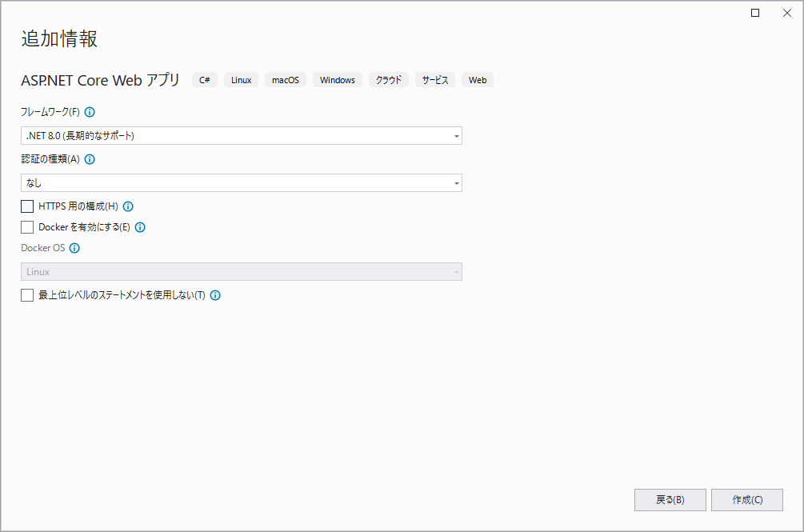This screenshot has width=804, height=532.
Task: Click the サービス tag
Action: tap(435, 80)
